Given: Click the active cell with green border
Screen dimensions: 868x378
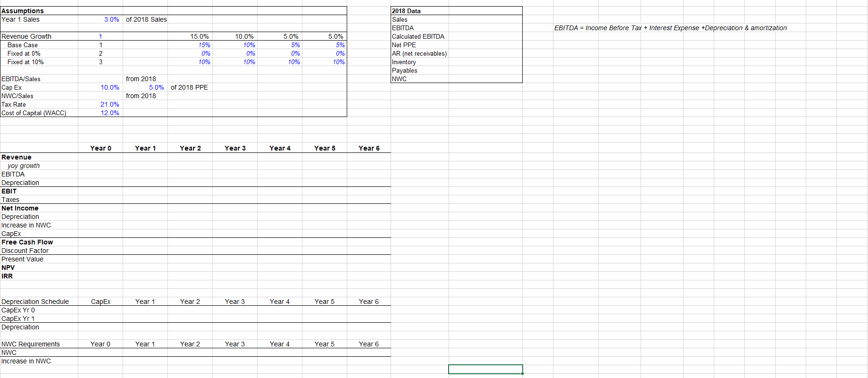Looking at the screenshot, I should click(x=485, y=369).
